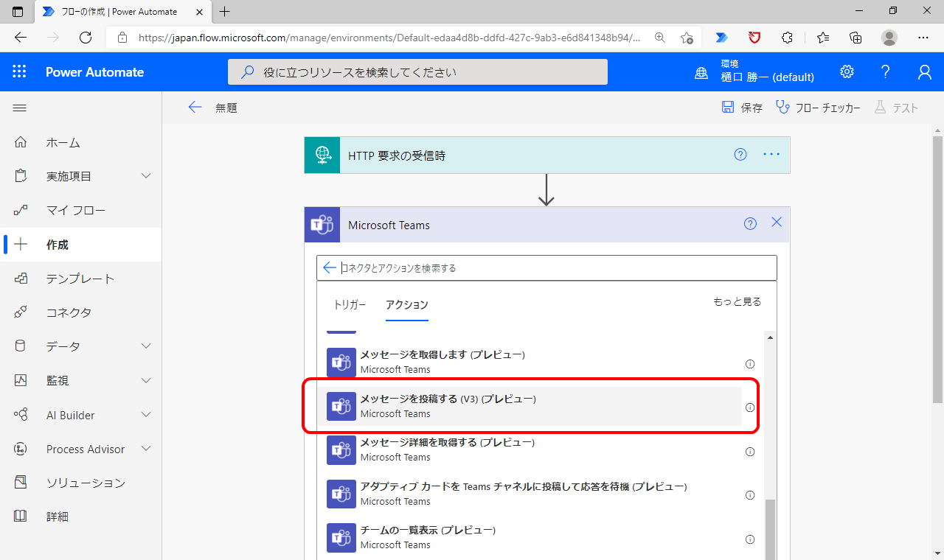Screen dimensions: 944x560
Task: Click the データ sidebar icon
Action: (x=21, y=346)
